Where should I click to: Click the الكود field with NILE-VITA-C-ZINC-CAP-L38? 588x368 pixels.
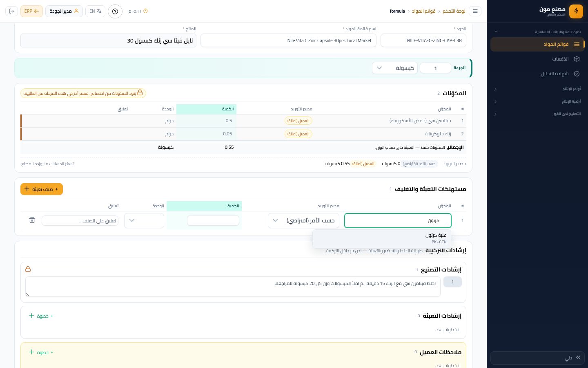click(x=423, y=40)
